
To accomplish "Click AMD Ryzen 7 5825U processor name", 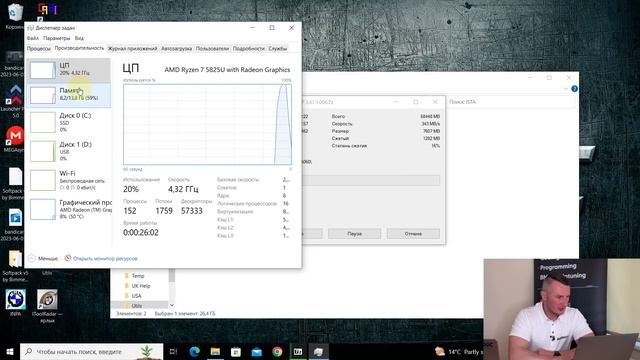I will pos(227,70).
